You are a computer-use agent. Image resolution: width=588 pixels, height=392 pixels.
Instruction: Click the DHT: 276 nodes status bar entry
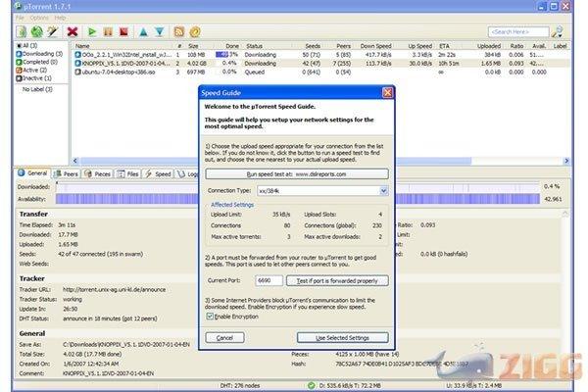pos(240,385)
